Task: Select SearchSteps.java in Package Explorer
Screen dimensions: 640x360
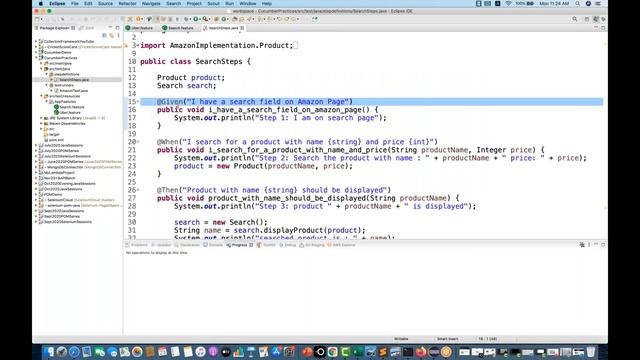Action: pos(73,80)
